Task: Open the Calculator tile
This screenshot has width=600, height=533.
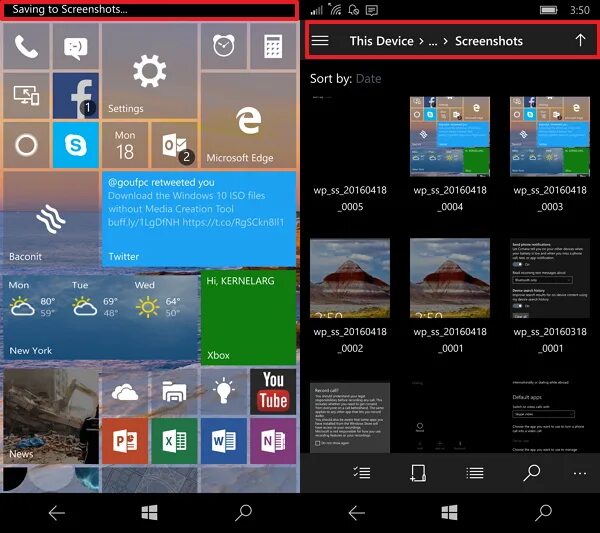Action: 273,46
